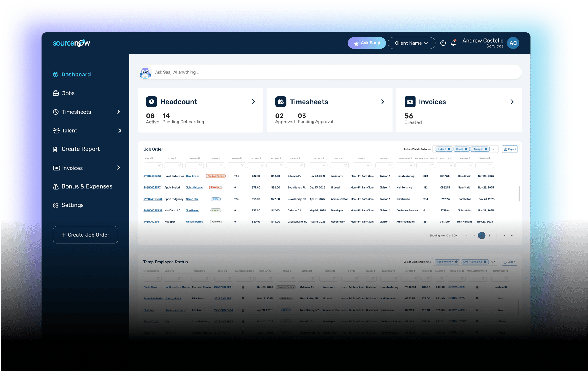Open help via question mark icon
This screenshot has height=377, width=588.
click(443, 43)
